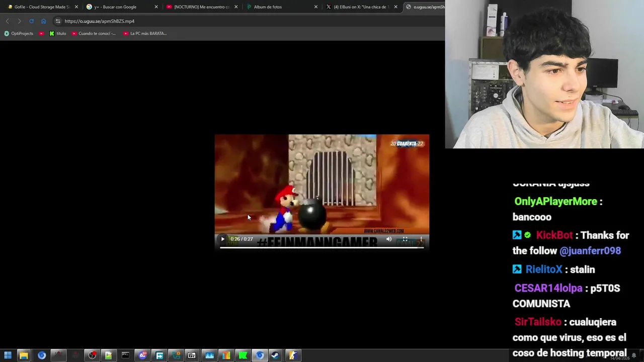Image resolution: width=644 pixels, height=362 pixels.
Task: Click the OnlyAPlayerMore chat username
Action: click(555, 202)
